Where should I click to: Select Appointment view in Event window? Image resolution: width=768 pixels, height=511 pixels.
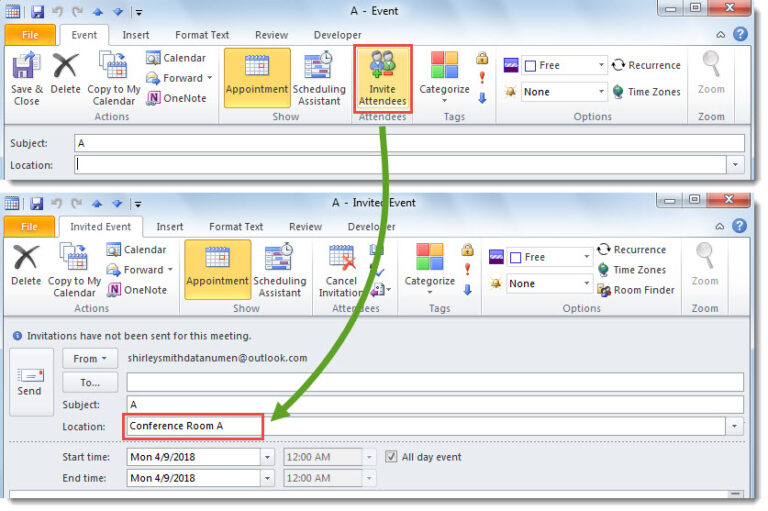coord(257,77)
